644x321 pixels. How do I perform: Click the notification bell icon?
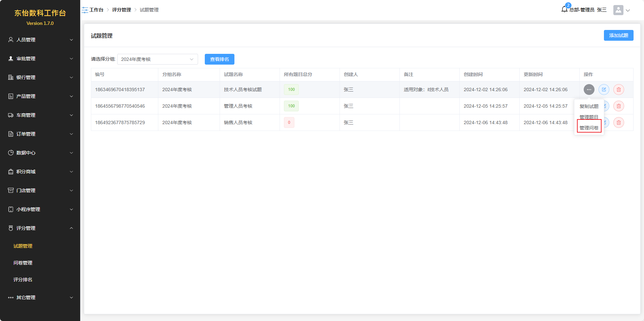pos(564,9)
